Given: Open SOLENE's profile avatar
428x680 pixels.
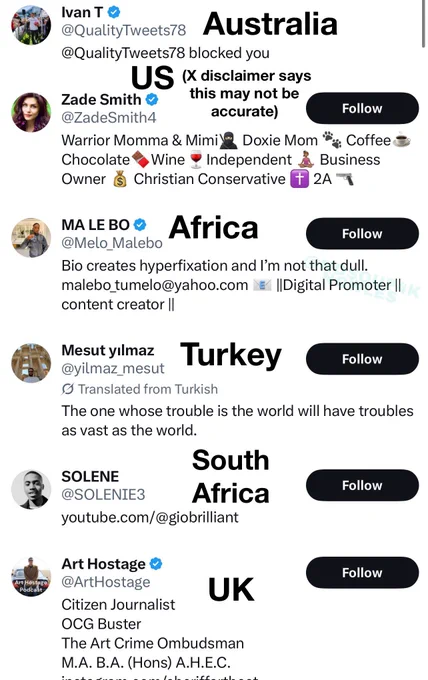Looking at the screenshot, I should tap(31, 489).
